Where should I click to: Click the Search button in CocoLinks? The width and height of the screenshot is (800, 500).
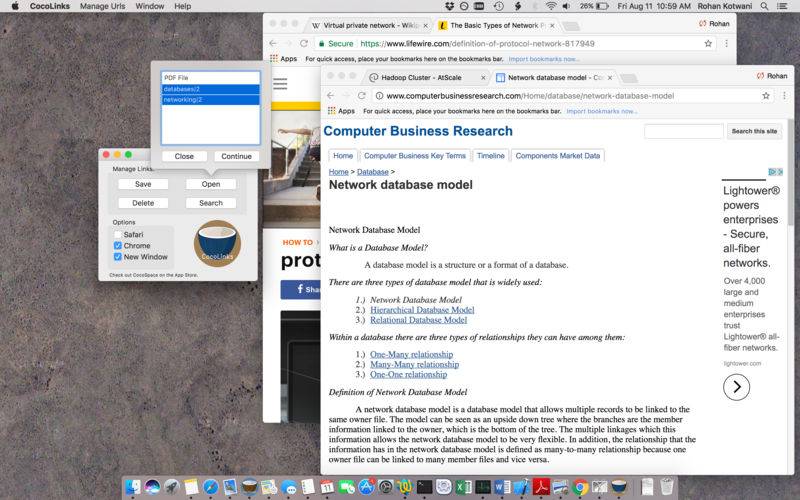coord(211,203)
